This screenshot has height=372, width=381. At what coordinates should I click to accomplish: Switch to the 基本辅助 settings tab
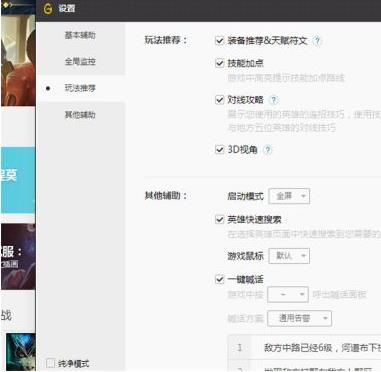[x=80, y=35]
